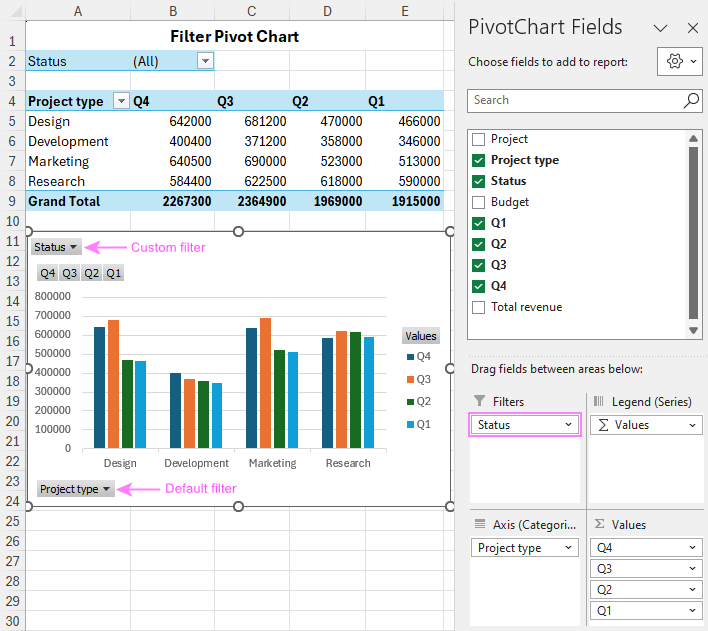
Task: Uncheck the Q1 field checkbox
Action: (x=478, y=223)
